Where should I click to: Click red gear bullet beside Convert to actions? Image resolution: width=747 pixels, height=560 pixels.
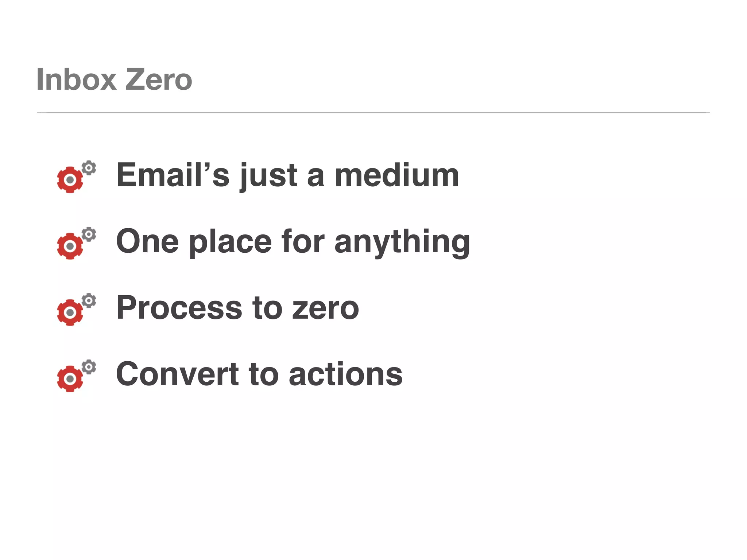pyautogui.click(x=70, y=379)
